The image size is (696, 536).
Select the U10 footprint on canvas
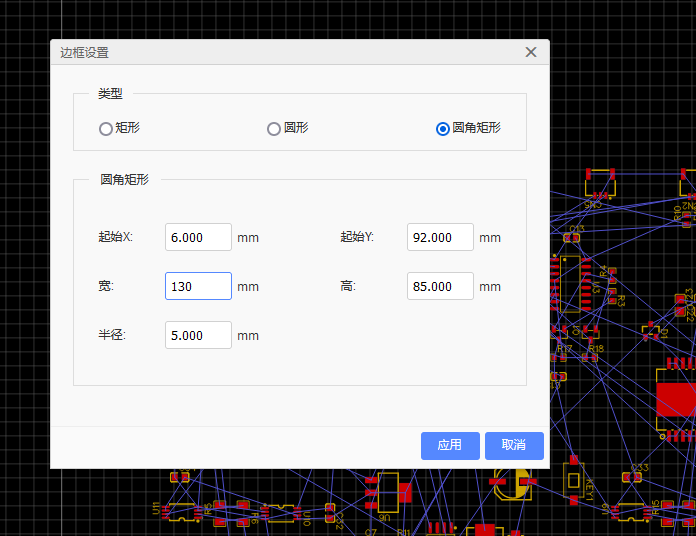(281, 513)
